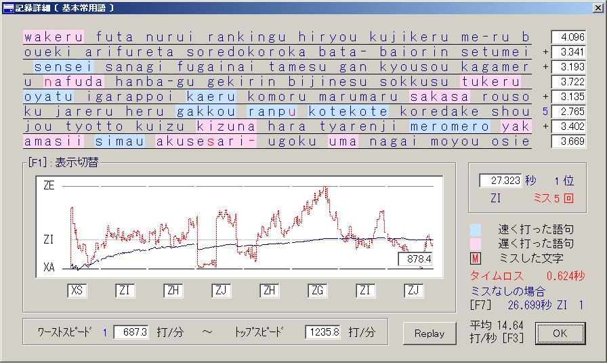Click the ZE label on the graph axis

click(x=49, y=185)
